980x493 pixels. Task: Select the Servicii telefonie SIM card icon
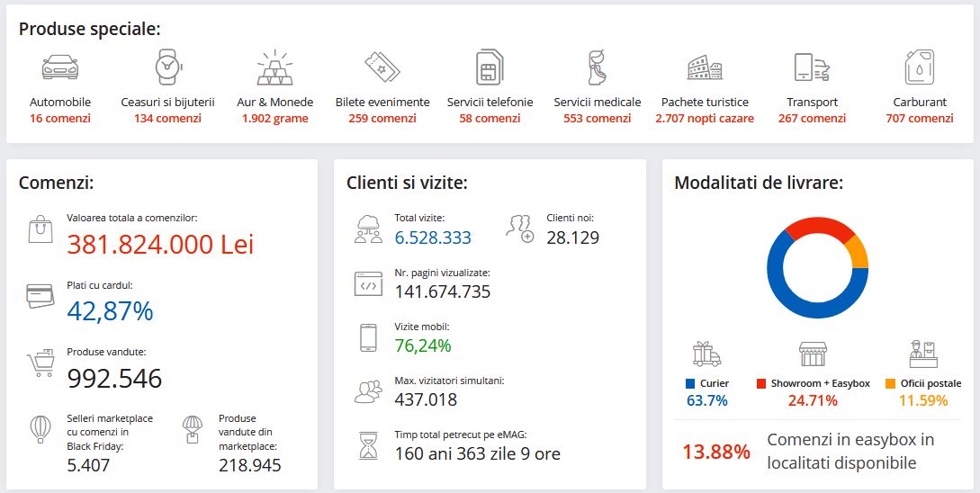coord(490,67)
